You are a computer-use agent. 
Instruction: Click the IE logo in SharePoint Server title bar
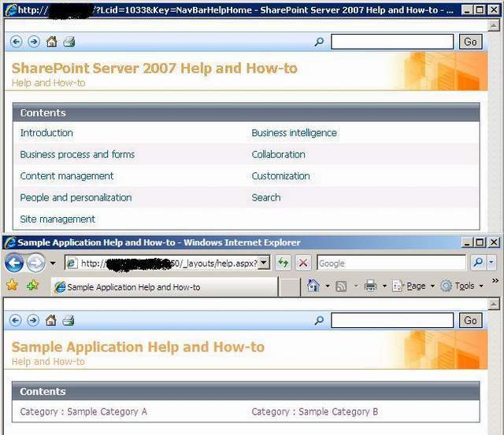point(10,10)
